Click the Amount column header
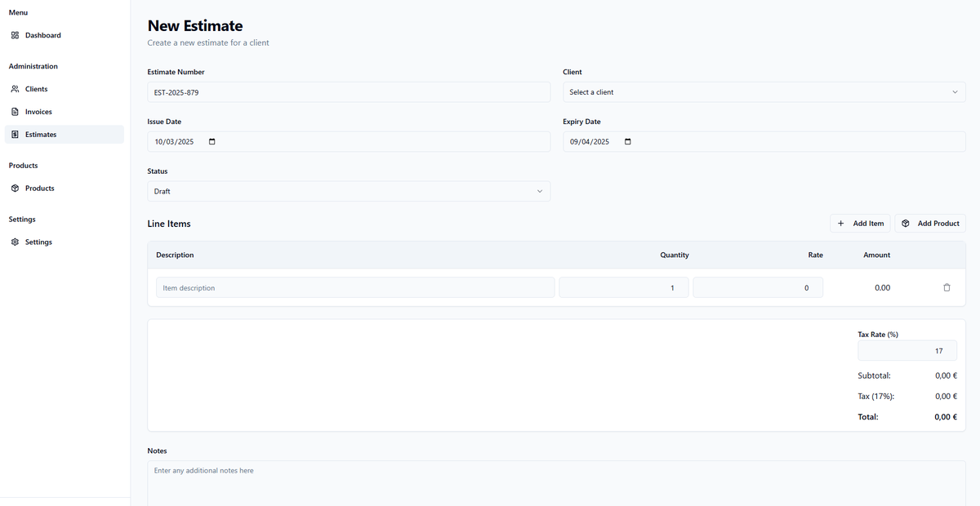Image resolution: width=980 pixels, height=506 pixels. [877, 255]
